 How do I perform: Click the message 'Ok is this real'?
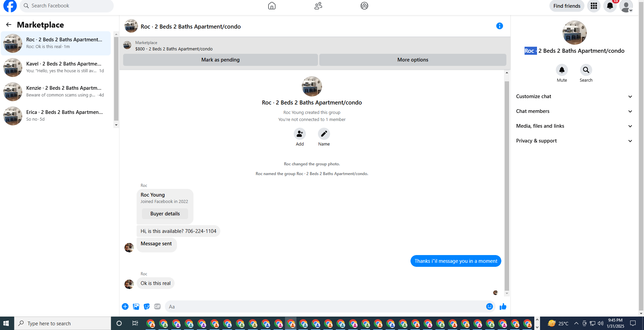pyautogui.click(x=155, y=283)
